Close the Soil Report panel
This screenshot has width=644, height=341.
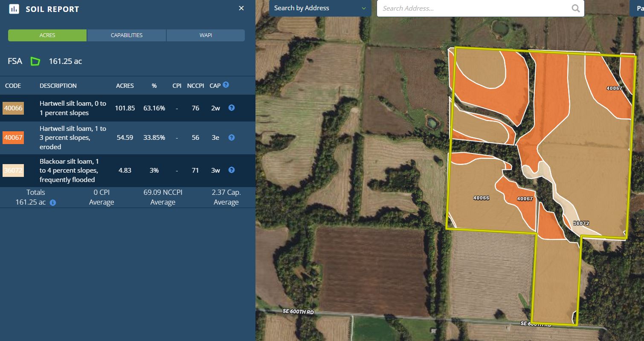(x=241, y=9)
